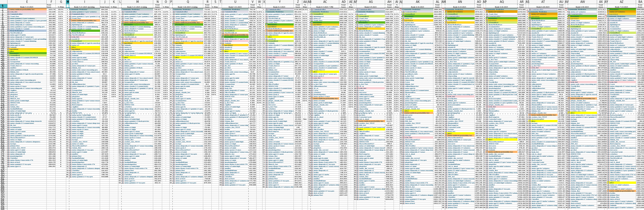The width and height of the screenshot is (644, 210).
Task: Click robot icon beside metac-o3+asknews under Rank 6-24-2025
Action: tap(446, 12)
